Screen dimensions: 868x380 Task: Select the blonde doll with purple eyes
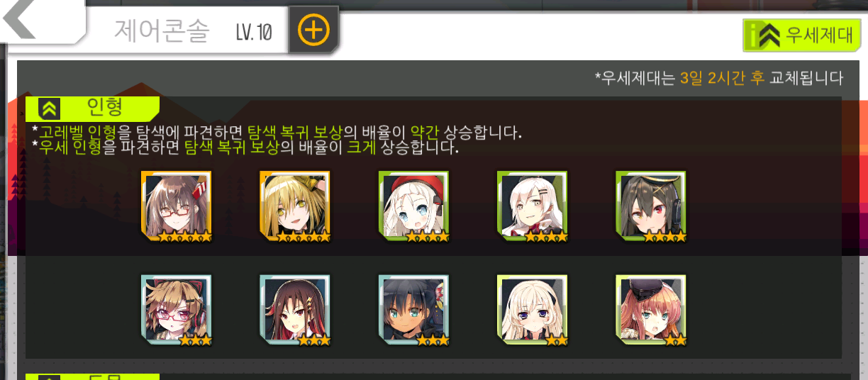pyautogui.click(x=532, y=310)
